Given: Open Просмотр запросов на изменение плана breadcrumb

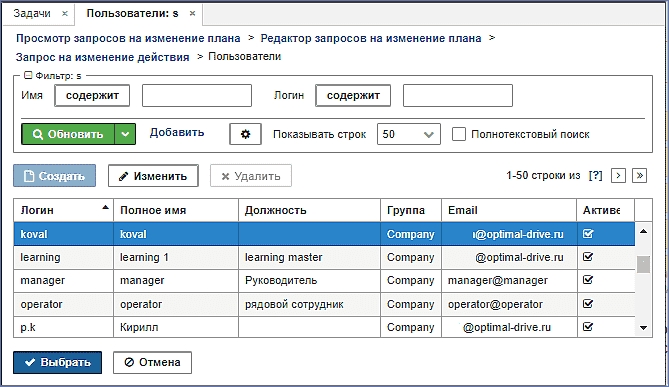Looking at the screenshot, I should point(128,38).
